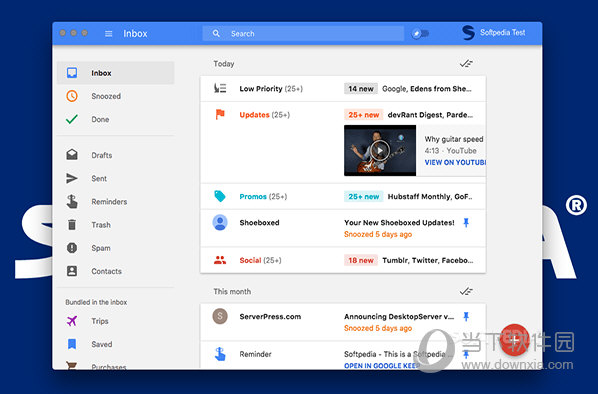The height and width of the screenshot is (394, 598).
Task: Sweep all Today emails with checkmark
Action: (x=466, y=64)
